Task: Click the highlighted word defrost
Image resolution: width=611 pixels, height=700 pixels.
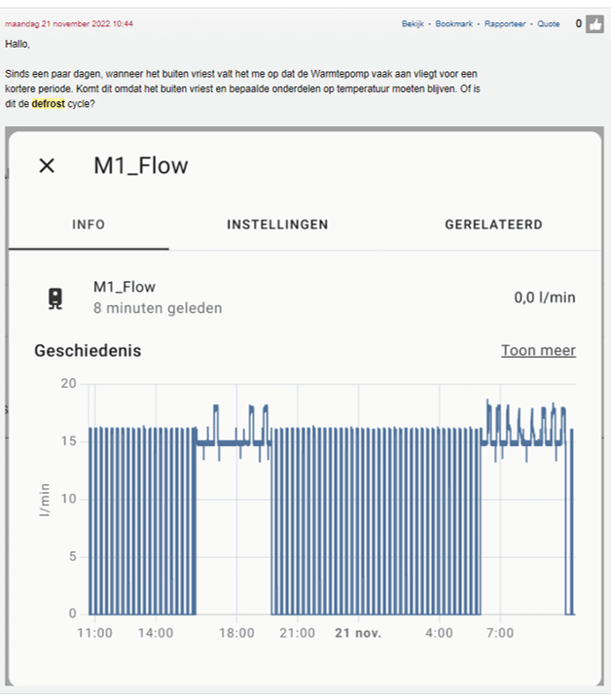Action: coord(48,103)
